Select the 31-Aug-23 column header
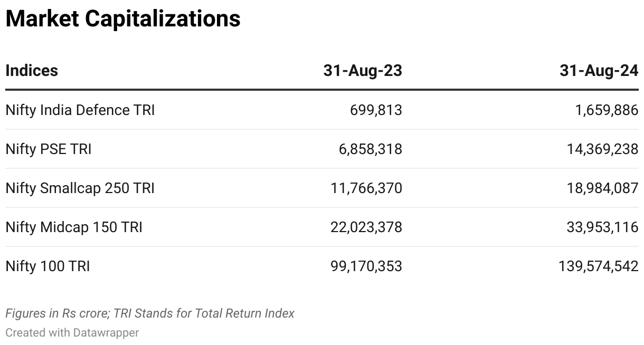The image size is (644, 345). (363, 71)
